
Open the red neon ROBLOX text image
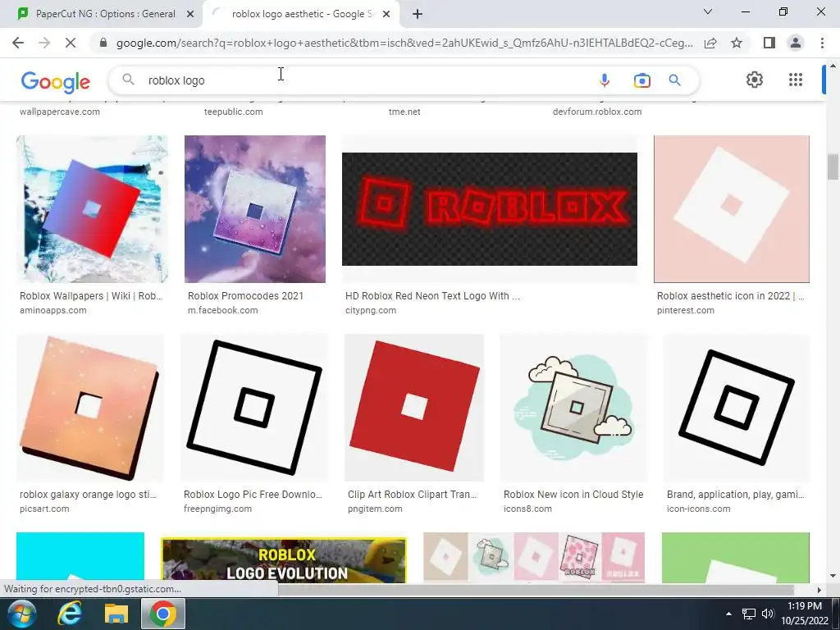pyautogui.click(x=490, y=209)
